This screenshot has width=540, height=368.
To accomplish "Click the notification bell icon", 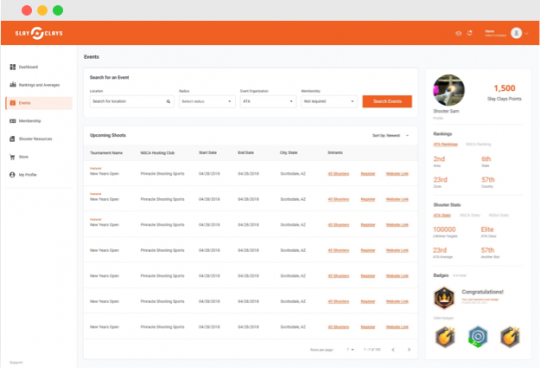I will point(470,33).
